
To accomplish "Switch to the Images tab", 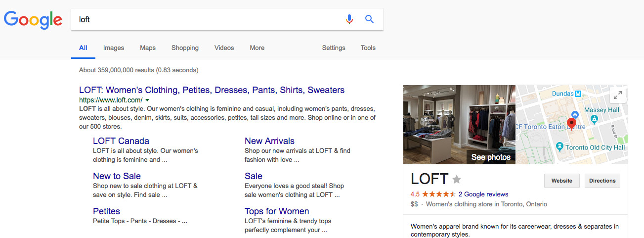I will coord(114,48).
